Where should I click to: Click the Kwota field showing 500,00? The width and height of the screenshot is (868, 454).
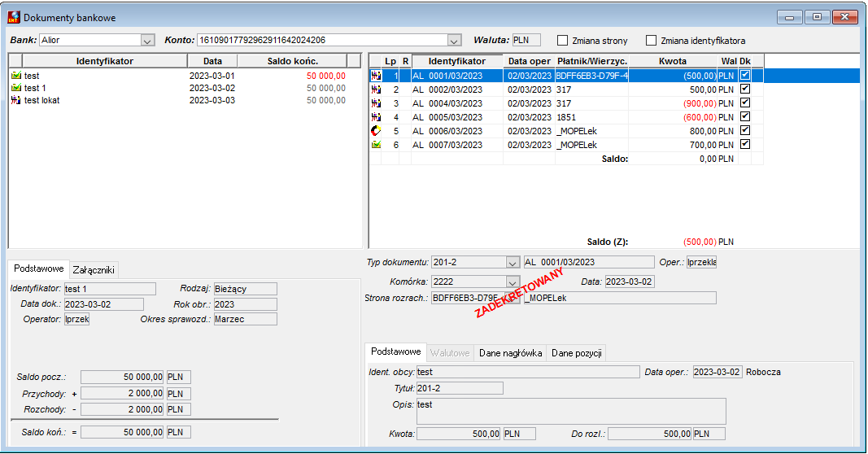click(459, 434)
